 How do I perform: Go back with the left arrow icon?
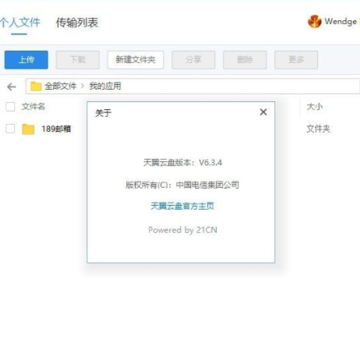[x=12, y=87]
